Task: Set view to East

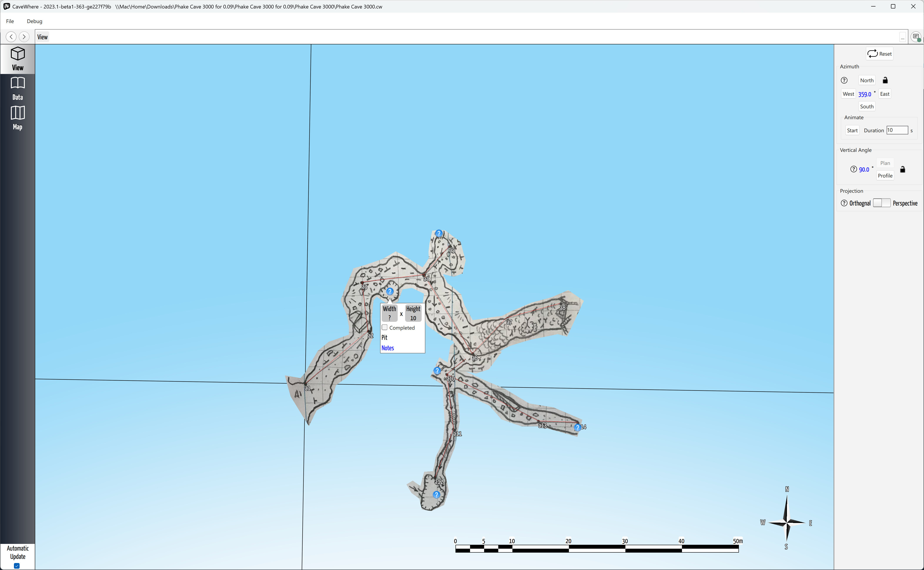Action: (x=884, y=94)
